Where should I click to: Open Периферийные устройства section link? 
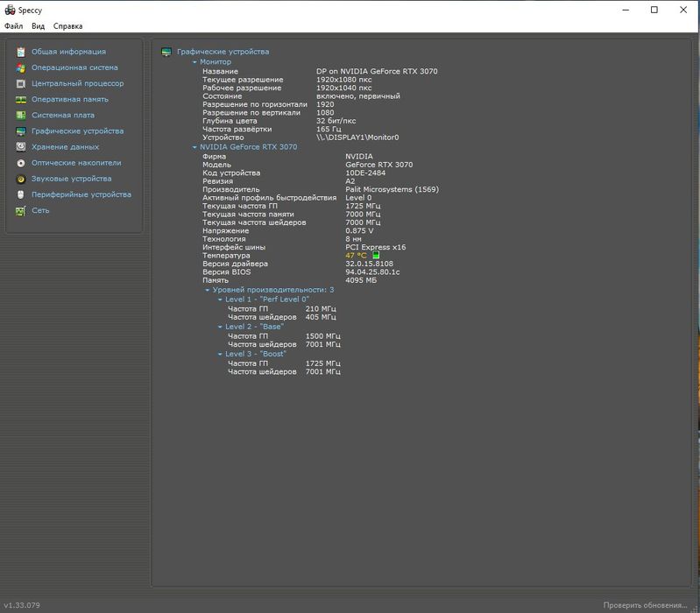[81, 194]
